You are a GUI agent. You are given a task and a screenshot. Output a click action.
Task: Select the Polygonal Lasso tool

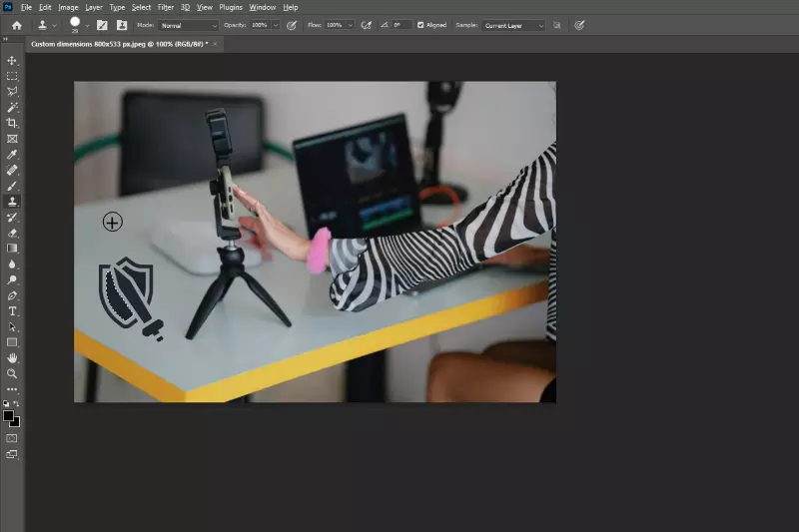point(12,92)
